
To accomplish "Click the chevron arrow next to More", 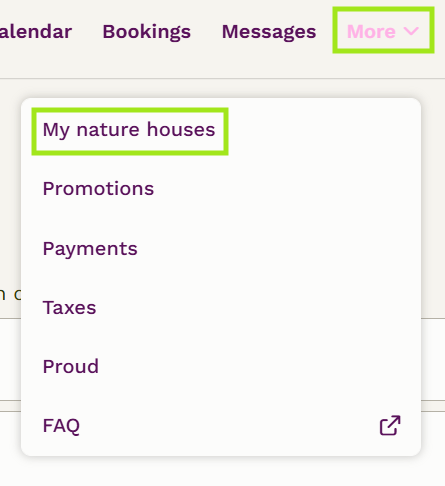I will [x=411, y=31].
